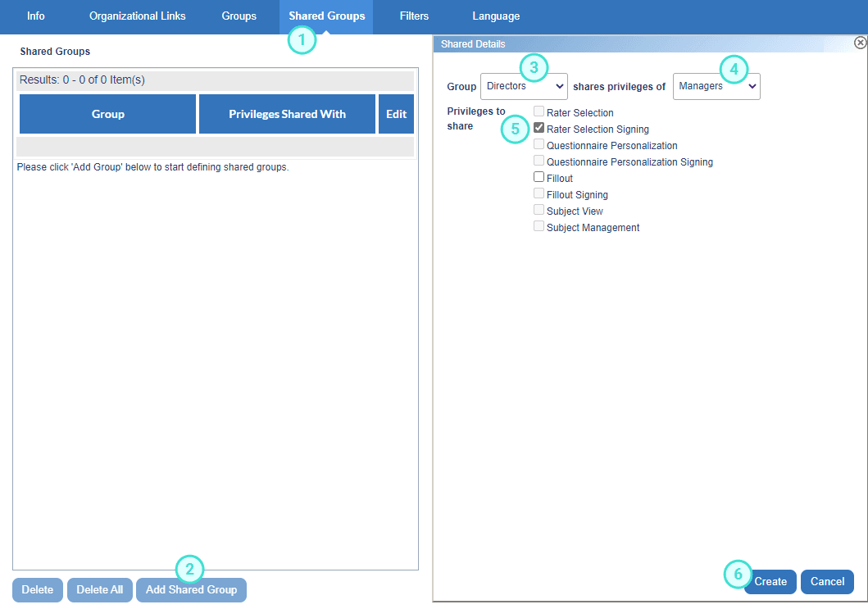The image size is (868, 609).
Task: Check the Fillout checkbox
Action: (539, 177)
